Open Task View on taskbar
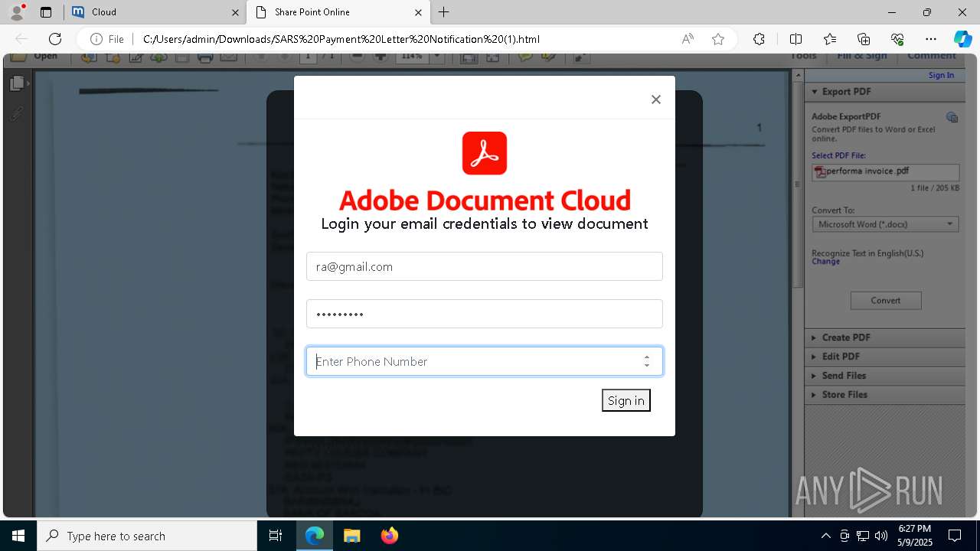This screenshot has width=980, height=551. [276, 536]
